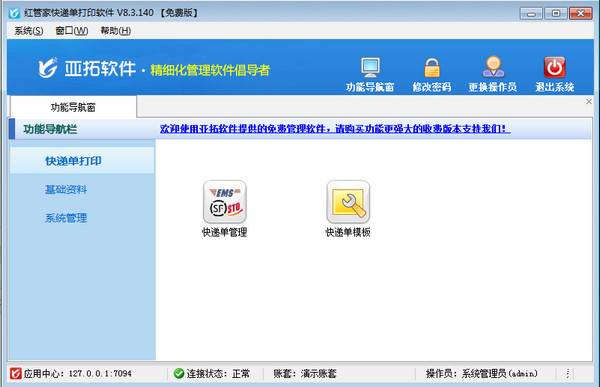Select 快递单打印 in the navigation sidebar
Image resolution: width=600 pixels, height=387 pixels.
pos(82,161)
